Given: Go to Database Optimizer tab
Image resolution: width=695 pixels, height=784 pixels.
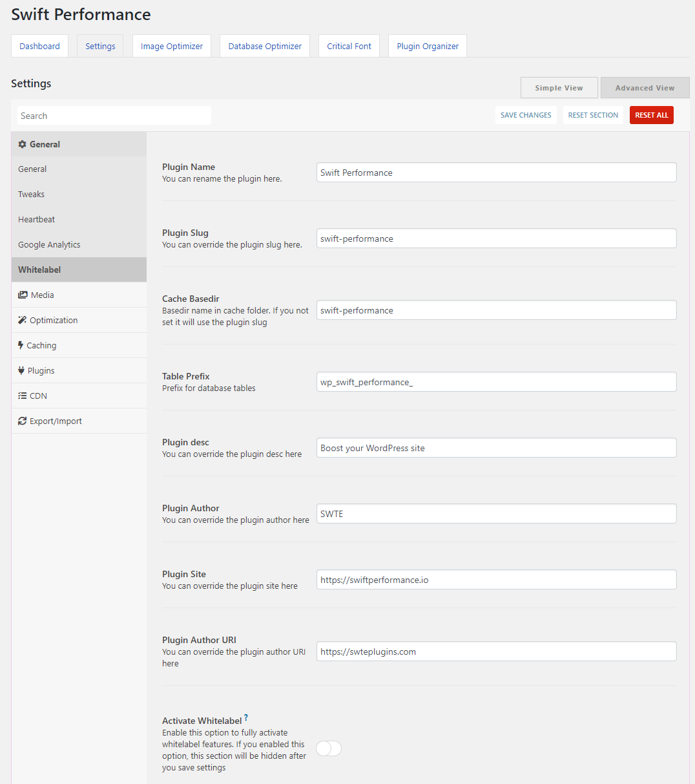Looking at the screenshot, I should pos(265,46).
